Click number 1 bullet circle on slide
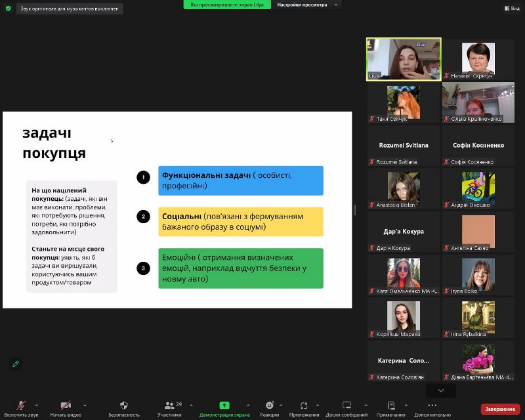 [143, 177]
